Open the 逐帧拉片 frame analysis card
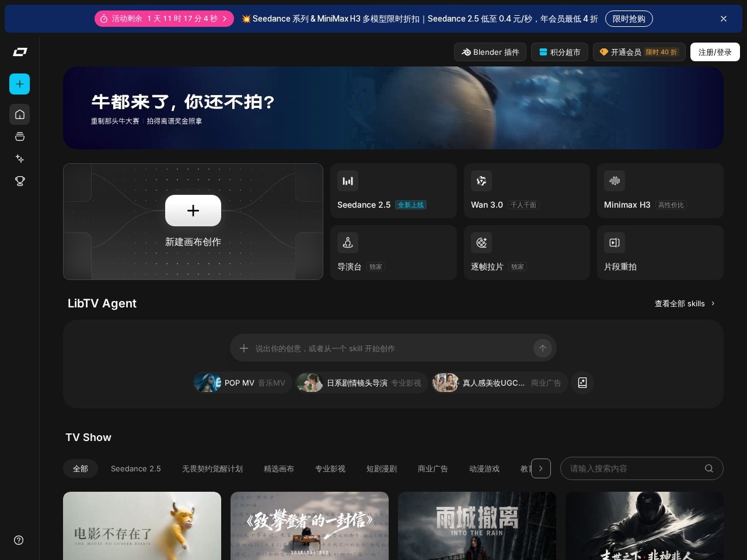747x560 pixels. point(527,253)
